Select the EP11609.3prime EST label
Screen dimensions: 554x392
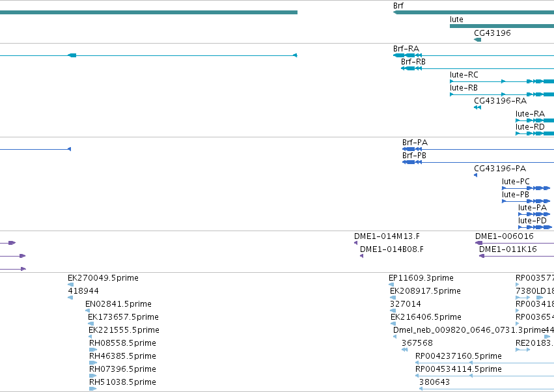[x=421, y=278]
